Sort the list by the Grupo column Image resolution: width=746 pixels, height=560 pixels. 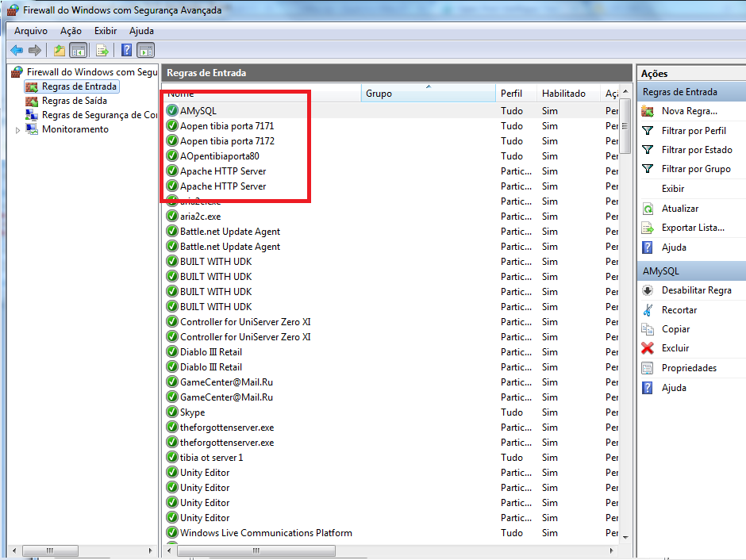[429, 93]
